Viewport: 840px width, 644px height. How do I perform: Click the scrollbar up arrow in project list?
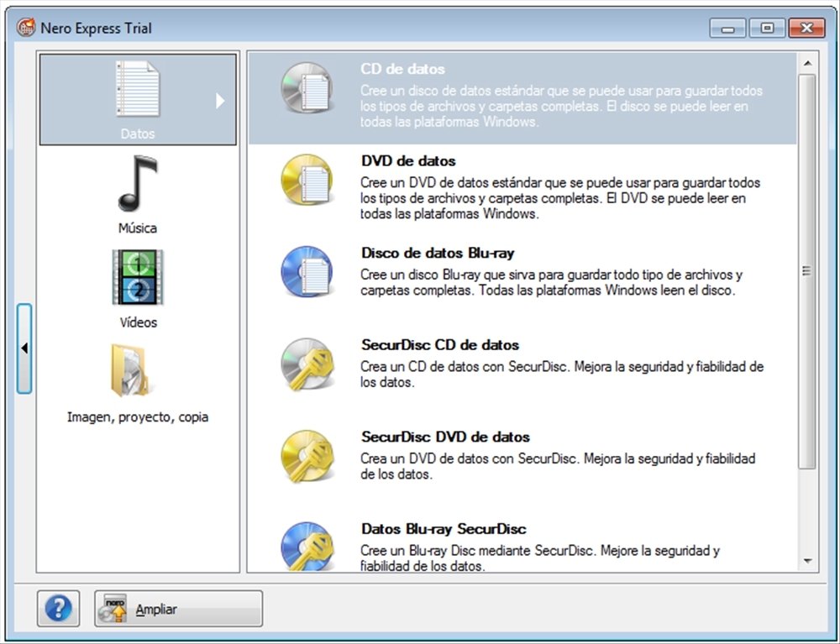808,64
